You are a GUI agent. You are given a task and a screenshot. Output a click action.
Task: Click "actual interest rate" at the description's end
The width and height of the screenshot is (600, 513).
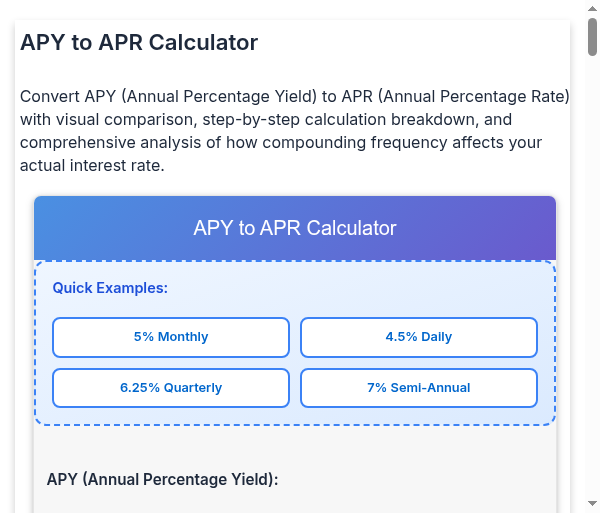(90, 166)
